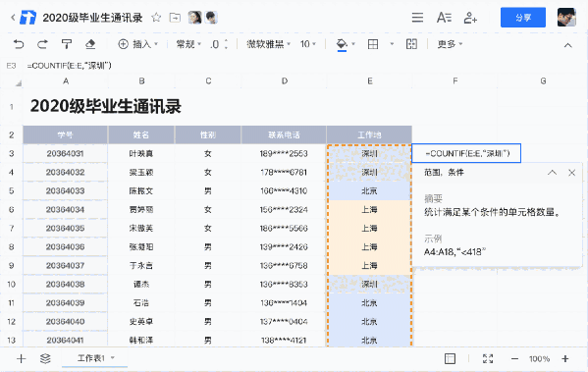The width and height of the screenshot is (588, 372).
Task: Add a new sheet with plus icon
Action: point(22,359)
